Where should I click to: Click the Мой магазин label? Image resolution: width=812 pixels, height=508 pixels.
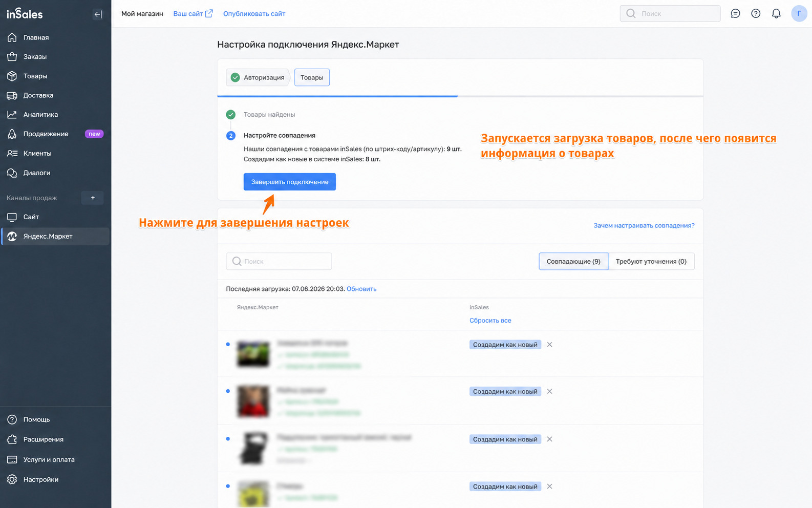pyautogui.click(x=142, y=14)
